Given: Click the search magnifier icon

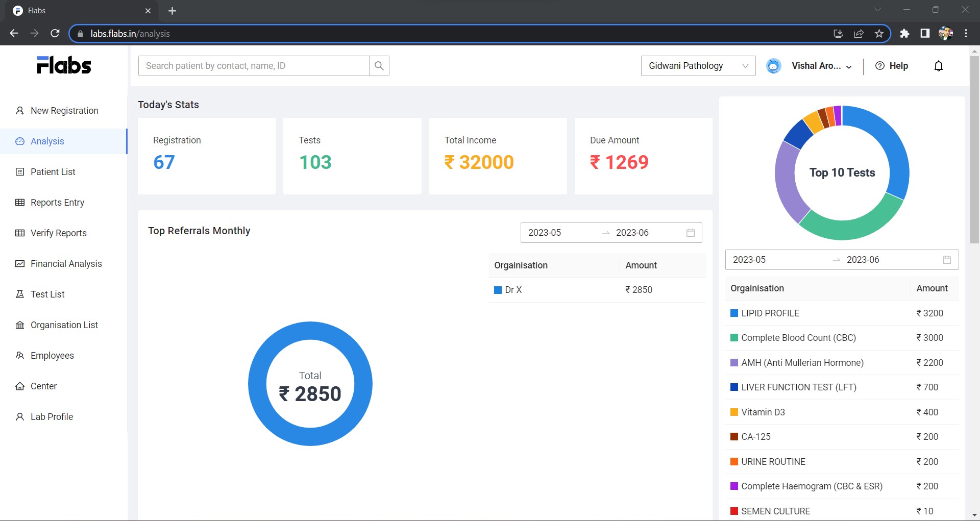Looking at the screenshot, I should pos(379,66).
